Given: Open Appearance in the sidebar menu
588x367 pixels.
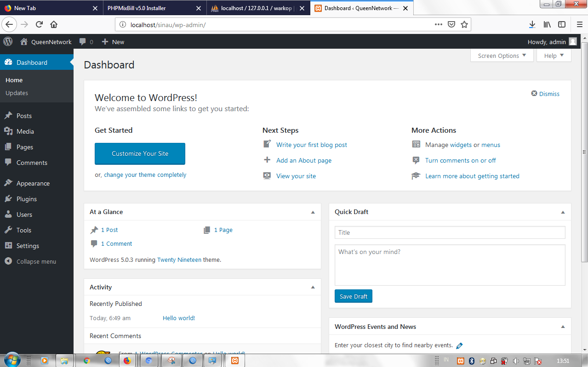Looking at the screenshot, I should [37, 183].
